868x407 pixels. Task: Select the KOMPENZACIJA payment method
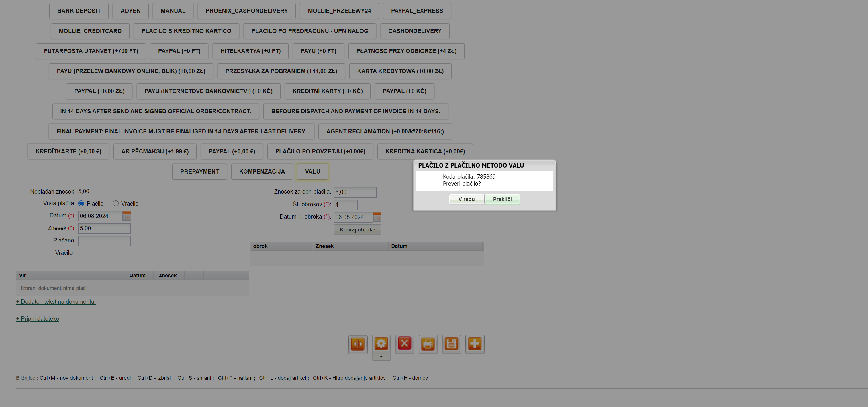[x=262, y=171]
